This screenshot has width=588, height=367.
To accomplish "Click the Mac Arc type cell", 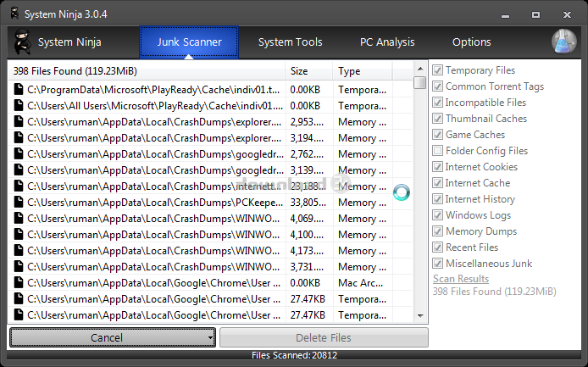I will (x=363, y=283).
